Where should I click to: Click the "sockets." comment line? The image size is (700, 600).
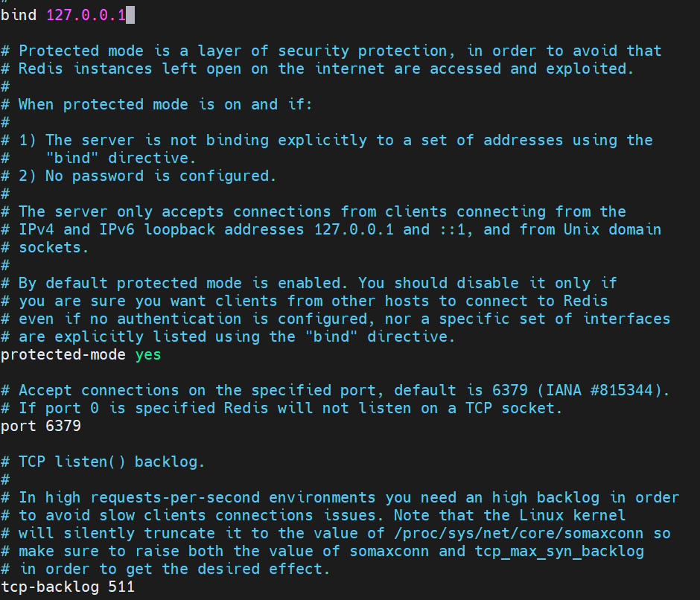[45, 247]
